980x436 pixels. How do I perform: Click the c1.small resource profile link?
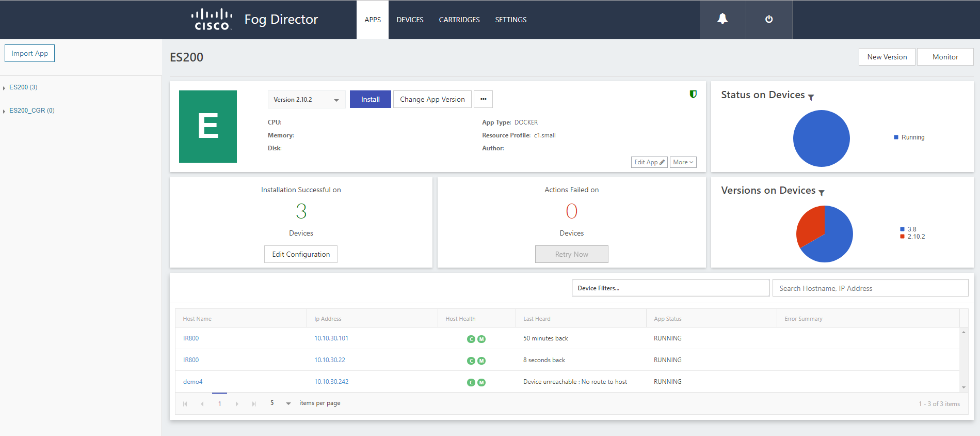click(x=544, y=135)
